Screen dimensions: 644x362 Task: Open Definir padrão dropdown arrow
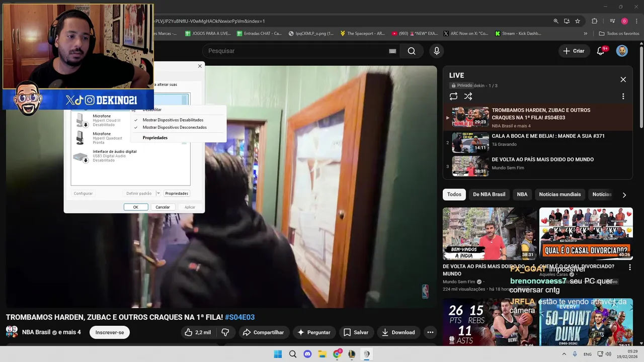tap(158, 194)
